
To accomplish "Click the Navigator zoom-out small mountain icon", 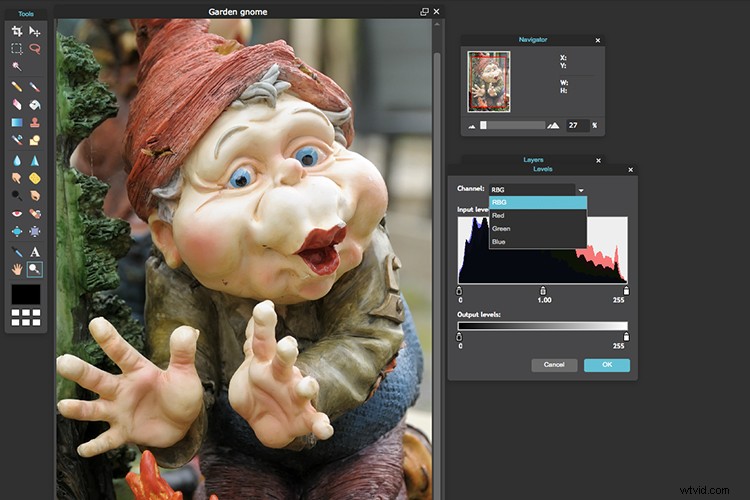I will (x=472, y=126).
